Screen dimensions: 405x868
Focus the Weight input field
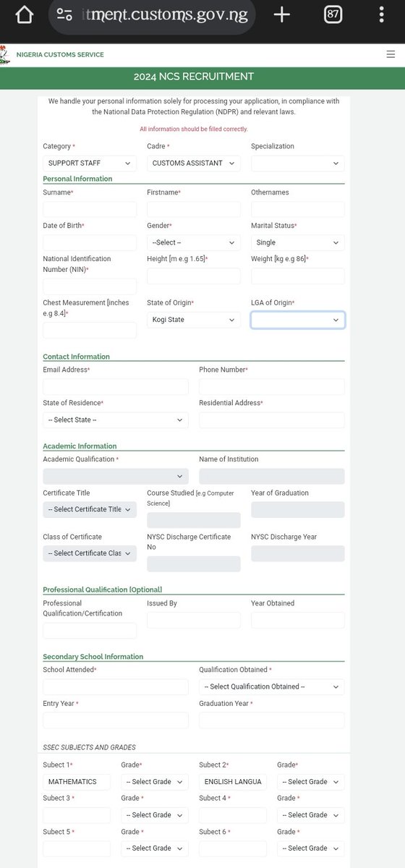point(298,276)
